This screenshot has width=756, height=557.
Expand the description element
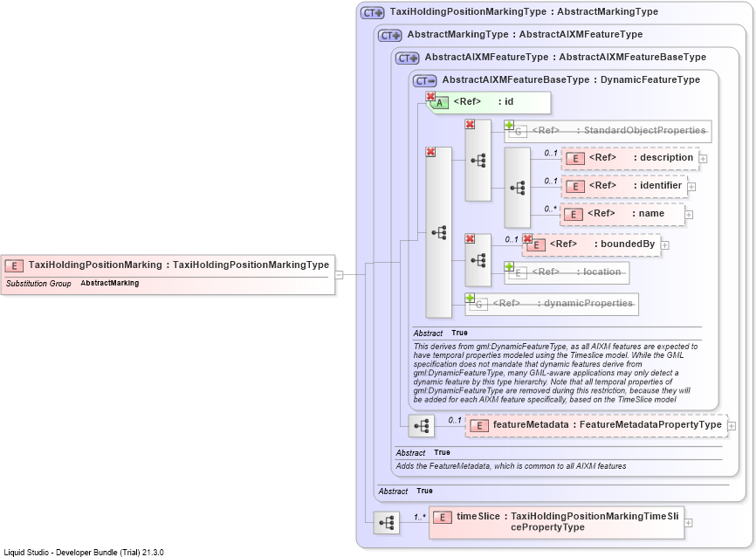tap(703, 159)
